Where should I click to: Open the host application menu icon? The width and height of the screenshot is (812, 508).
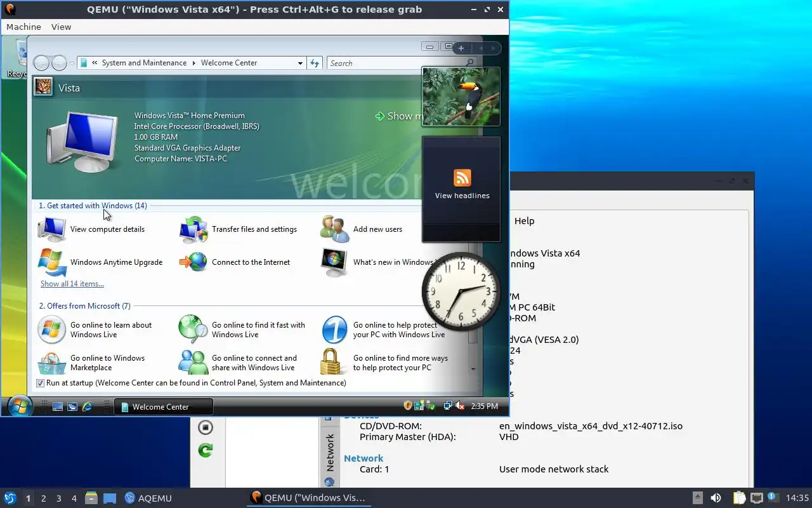(10, 498)
